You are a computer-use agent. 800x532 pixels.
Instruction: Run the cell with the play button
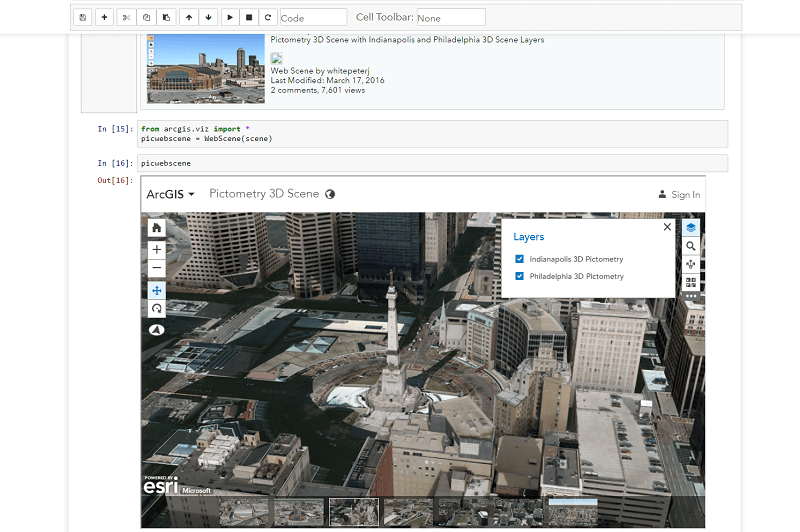(229, 17)
